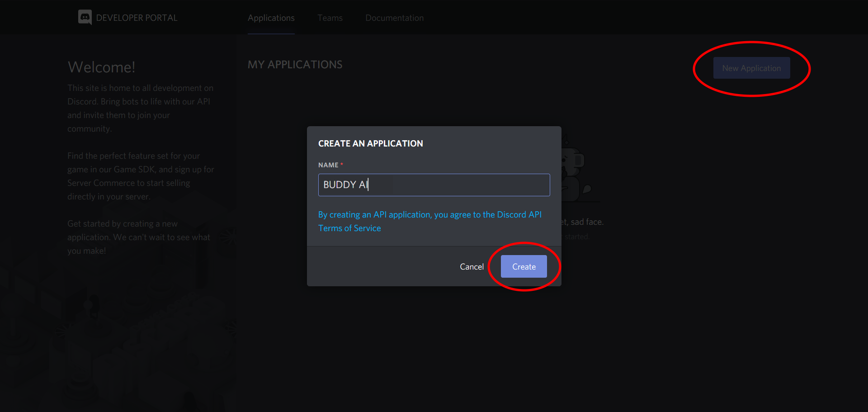Click the Discord logo icon in header
The height and width of the screenshot is (412, 868).
(x=85, y=17)
